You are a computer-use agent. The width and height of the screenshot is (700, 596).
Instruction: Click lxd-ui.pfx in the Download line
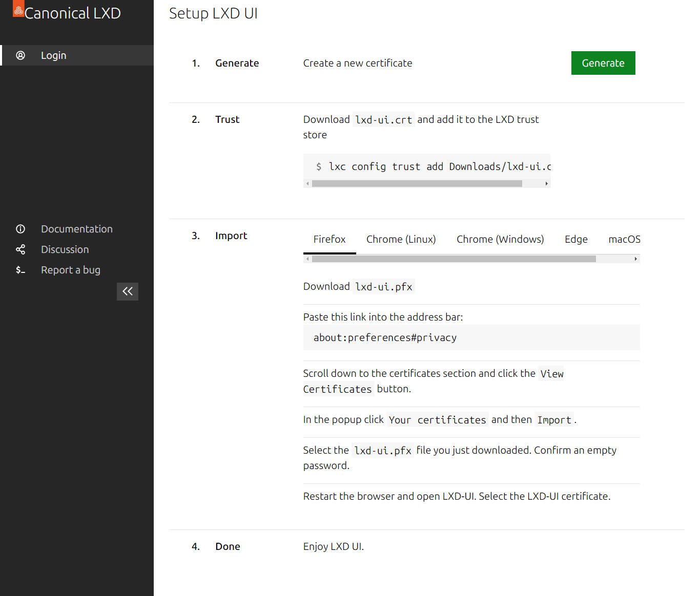pos(384,287)
